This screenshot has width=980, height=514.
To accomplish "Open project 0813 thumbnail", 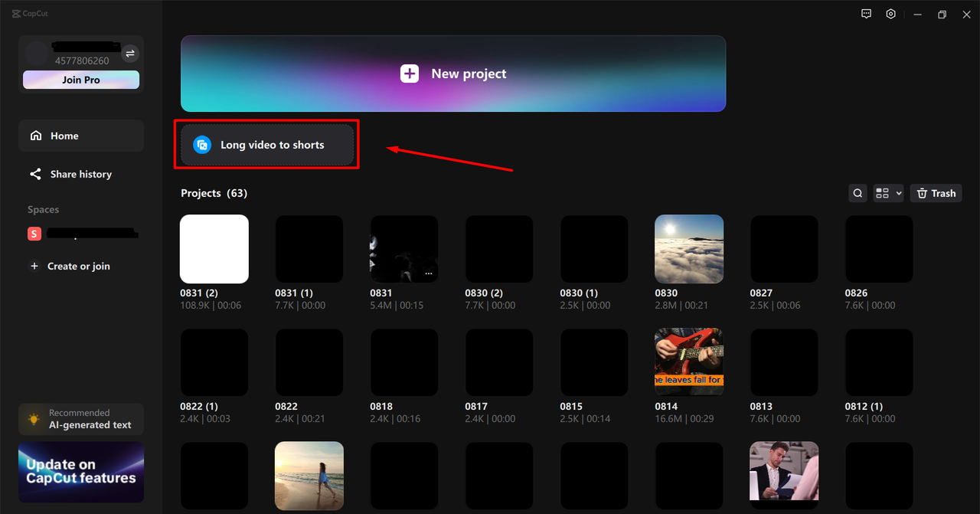I will click(x=784, y=362).
